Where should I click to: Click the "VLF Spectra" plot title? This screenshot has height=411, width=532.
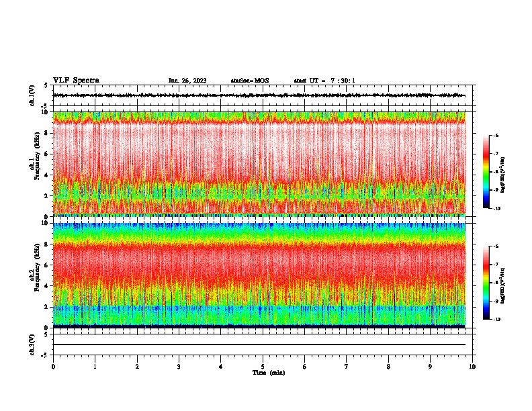click(76, 81)
